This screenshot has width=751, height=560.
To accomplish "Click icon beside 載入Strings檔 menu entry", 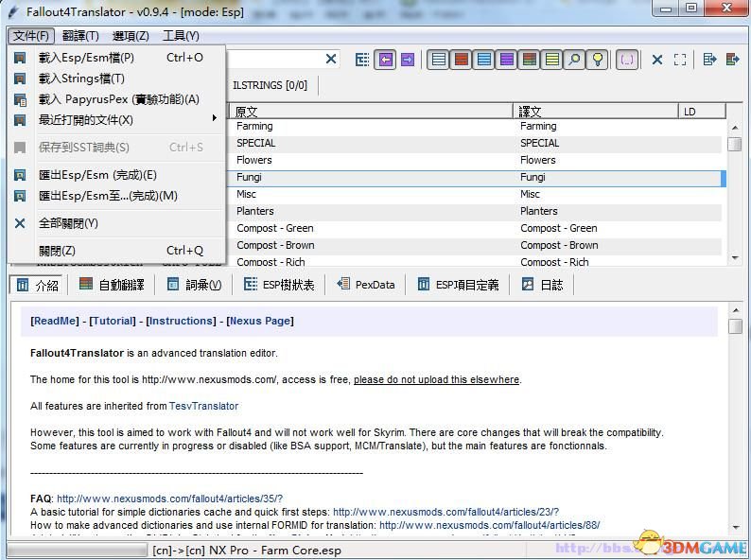I will (20, 79).
